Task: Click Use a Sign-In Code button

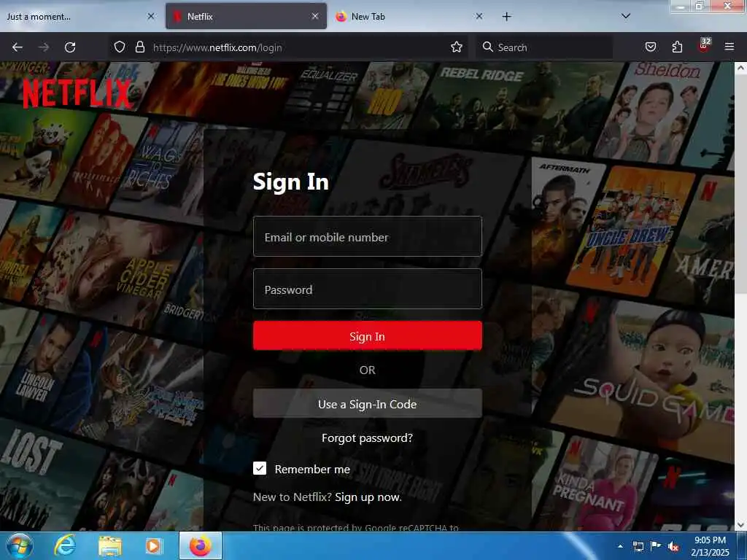Action: (x=368, y=404)
